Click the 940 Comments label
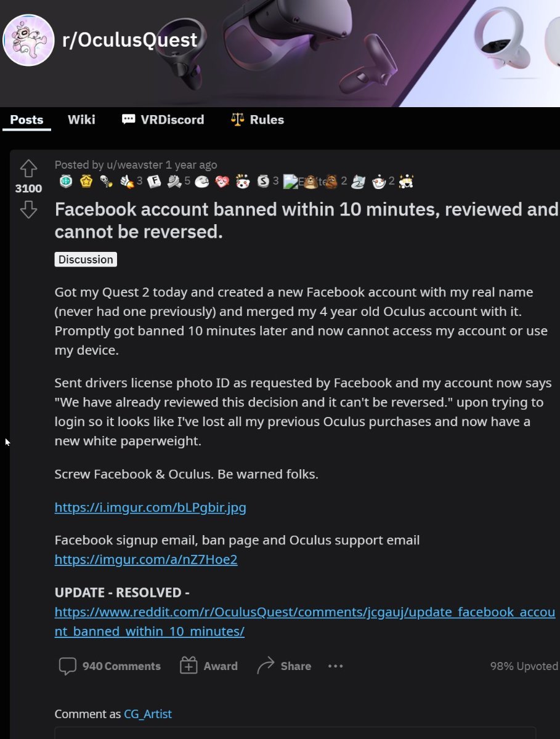Screen dimensions: 560x739 click(x=121, y=666)
